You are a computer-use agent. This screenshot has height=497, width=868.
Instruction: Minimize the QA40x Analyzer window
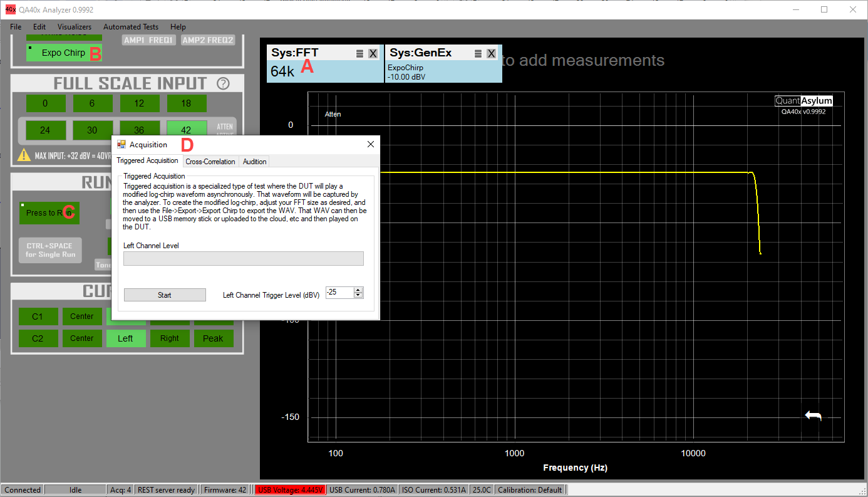coord(796,9)
